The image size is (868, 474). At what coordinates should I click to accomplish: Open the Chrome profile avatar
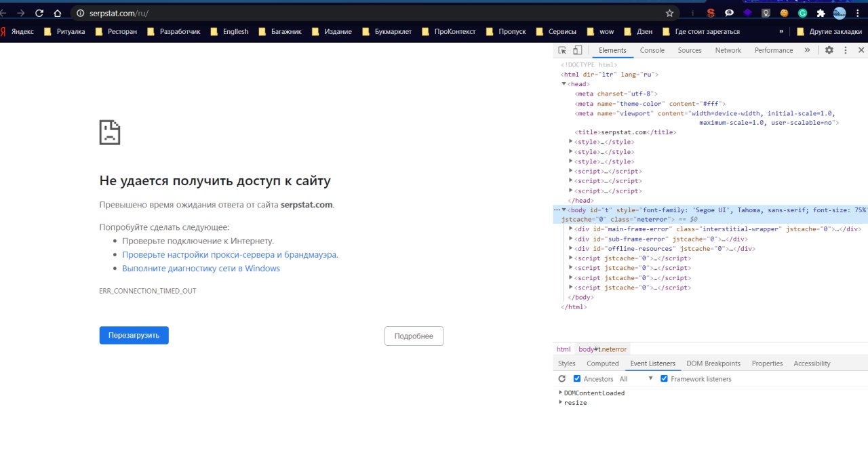click(840, 13)
